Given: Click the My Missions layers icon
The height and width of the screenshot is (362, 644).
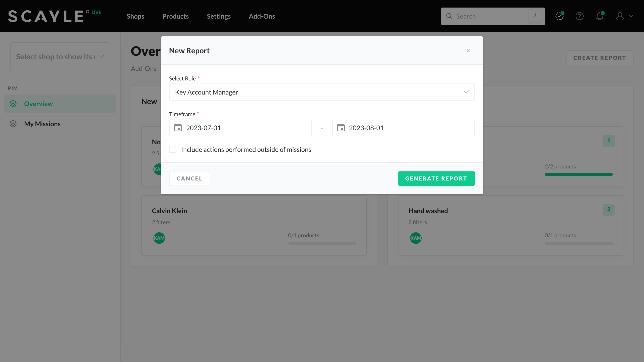Looking at the screenshot, I should (13, 124).
